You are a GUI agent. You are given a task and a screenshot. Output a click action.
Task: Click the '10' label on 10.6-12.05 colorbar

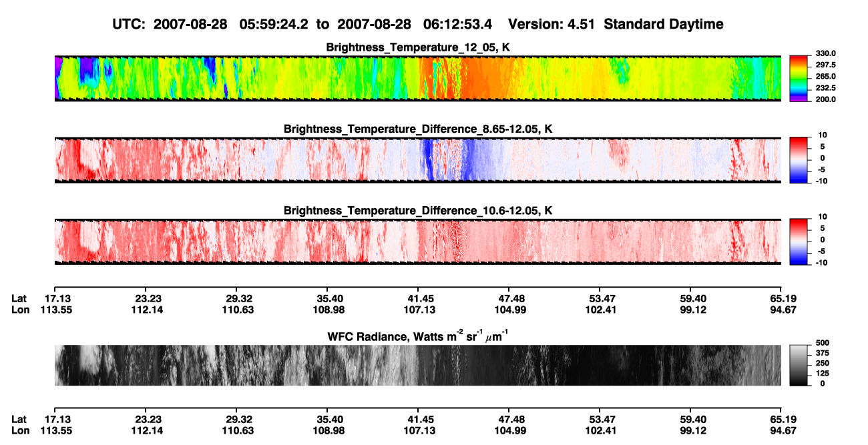(x=821, y=217)
